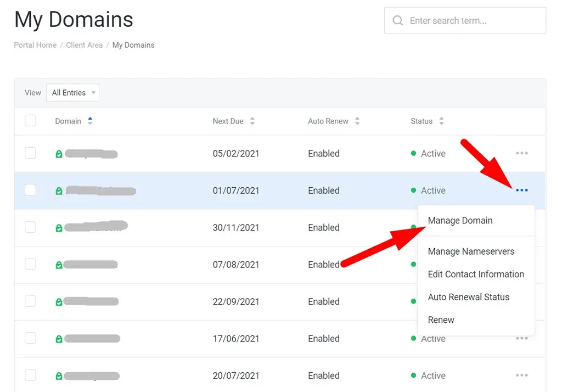
Task: Sort by the Status column
Action: click(x=427, y=121)
